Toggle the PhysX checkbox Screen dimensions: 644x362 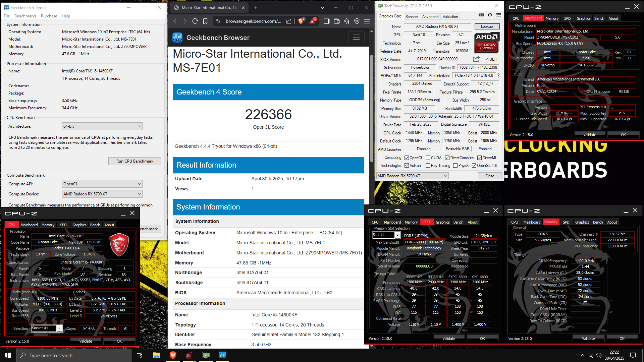pos(455,166)
